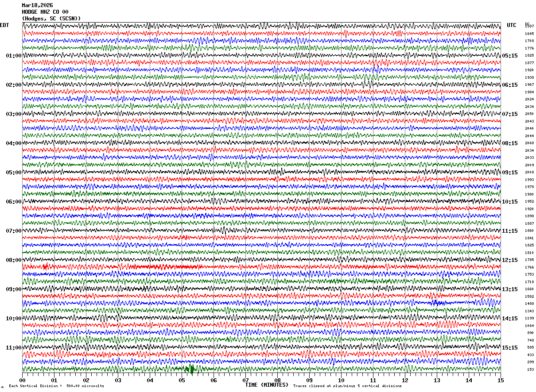Click the DC offset value 1993
The height and width of the screenshot is (392, 536).
pos(529,180)
